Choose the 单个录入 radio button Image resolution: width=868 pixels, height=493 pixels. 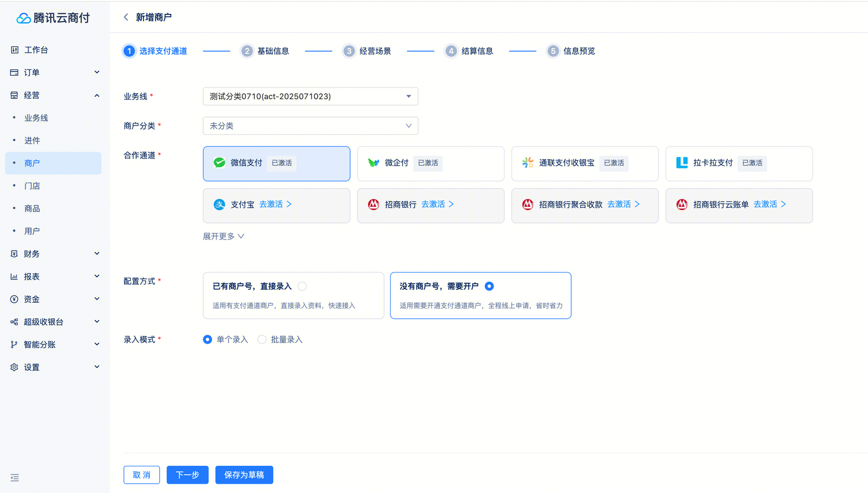pos(207,339)
